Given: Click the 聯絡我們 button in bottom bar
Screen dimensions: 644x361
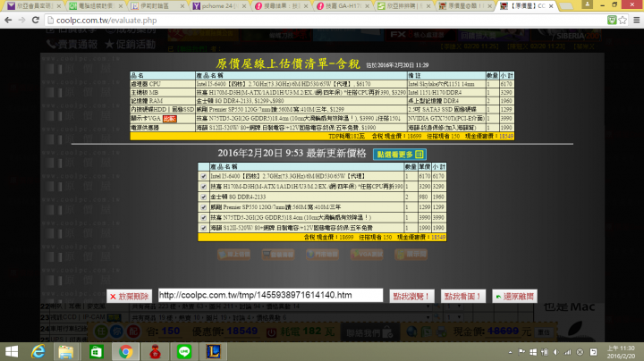Looking at the screenshot, I should pos(369,332).
